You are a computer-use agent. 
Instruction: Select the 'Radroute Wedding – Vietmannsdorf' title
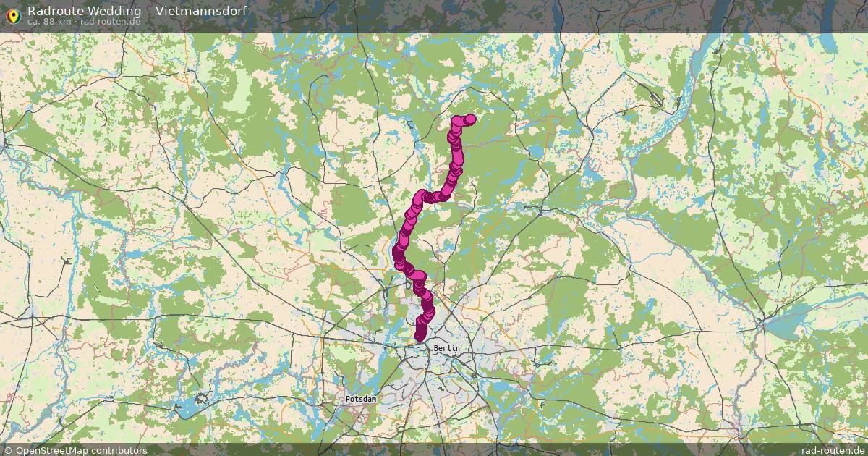pyautogui.click(x=136, y=10)
